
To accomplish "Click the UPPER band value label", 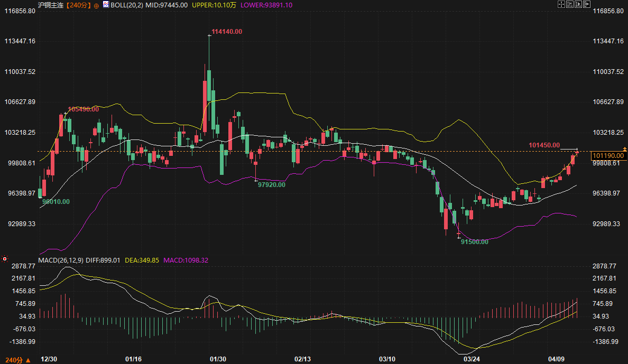I will pyautogui.click(x=214, y=5).
